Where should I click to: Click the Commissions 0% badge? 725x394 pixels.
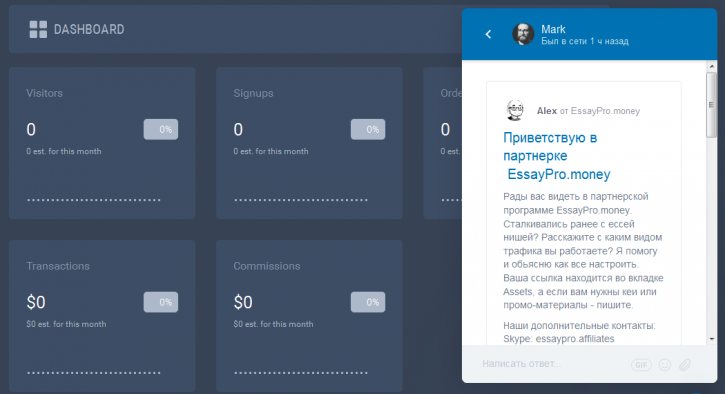click(x=368, y=302)
